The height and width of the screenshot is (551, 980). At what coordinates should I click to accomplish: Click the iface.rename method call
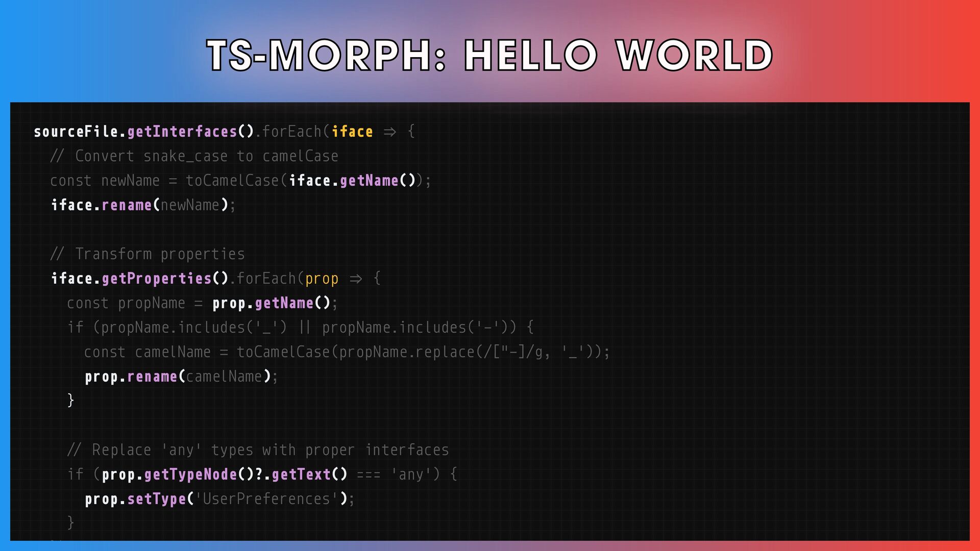[x=127, y=205]
